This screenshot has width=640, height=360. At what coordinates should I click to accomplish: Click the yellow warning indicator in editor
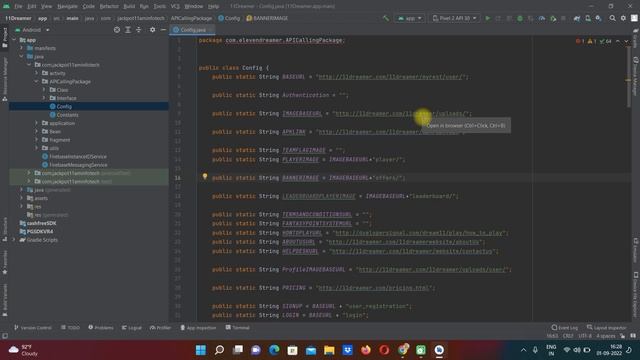(x=591, y=41)
